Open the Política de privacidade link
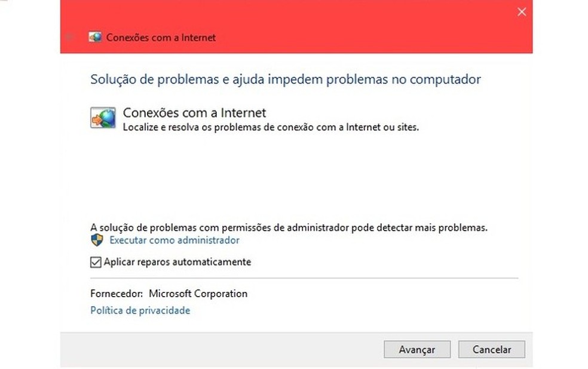This screenshot has width=588, height=369. pos(139,310)
